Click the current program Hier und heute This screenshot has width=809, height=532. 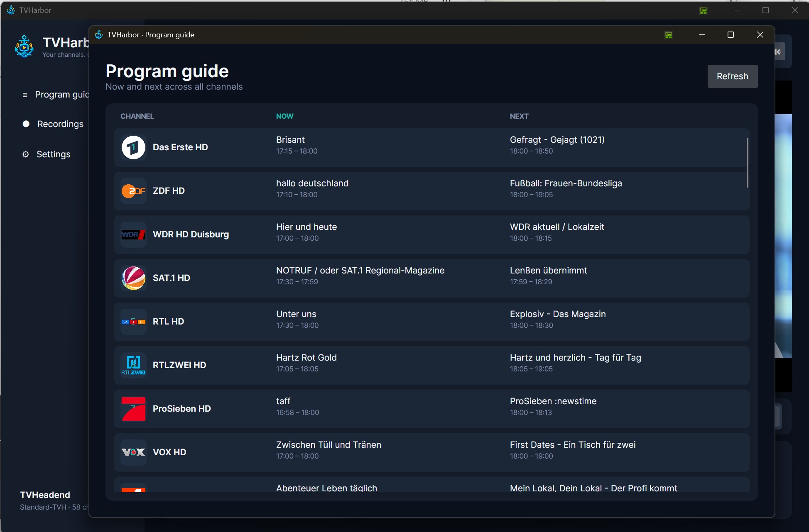[x=306, y=227]
